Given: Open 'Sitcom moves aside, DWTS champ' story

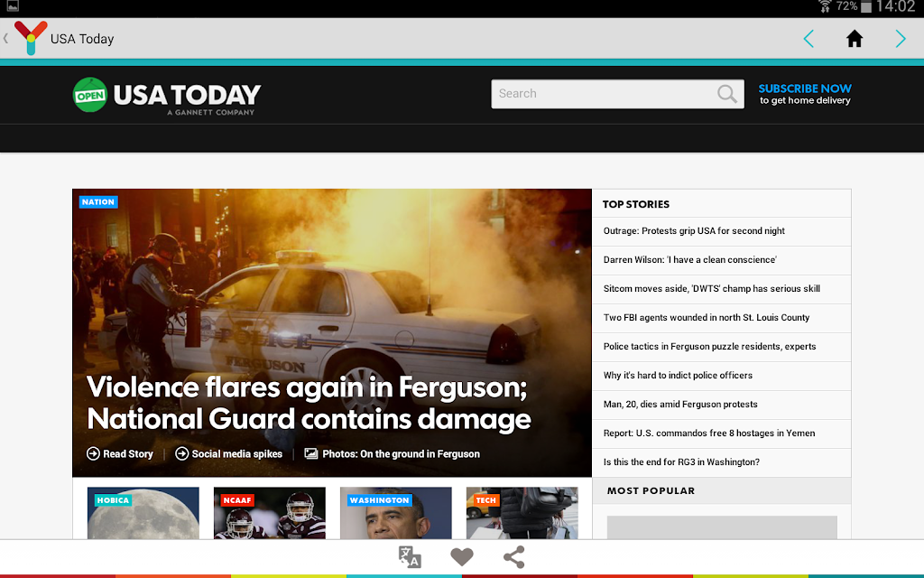Looking at the screenshot, I should click(711, 288).
